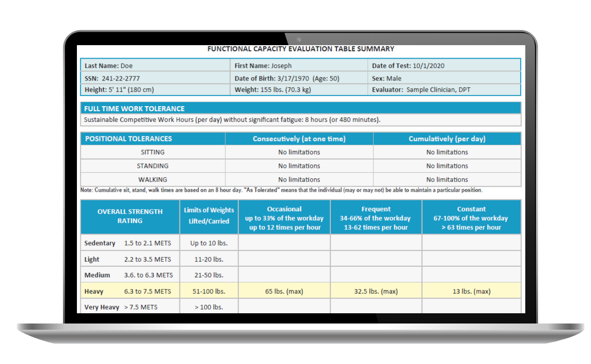Click STANDING consecutive 'No limitations' cell

(x=299, y=166)
